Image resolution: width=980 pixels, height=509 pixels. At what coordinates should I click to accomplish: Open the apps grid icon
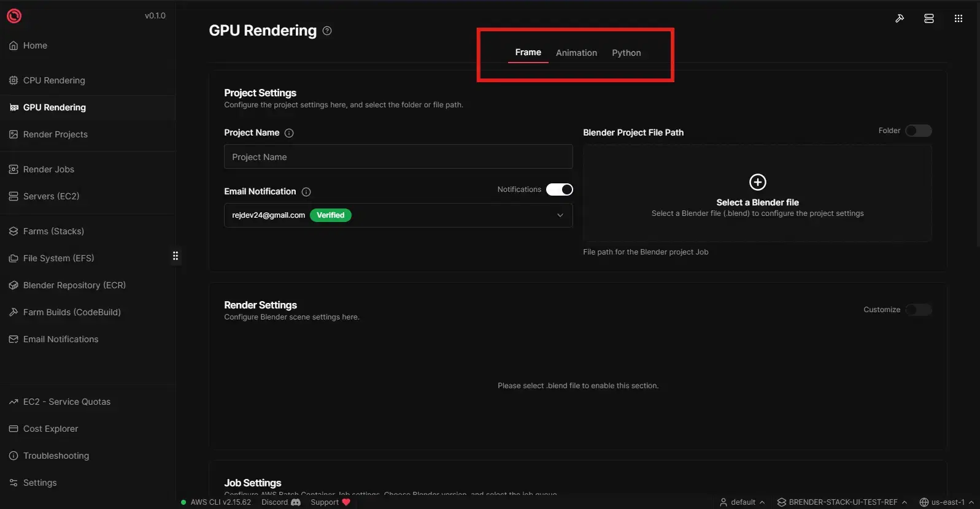click(x=959, y=18)
